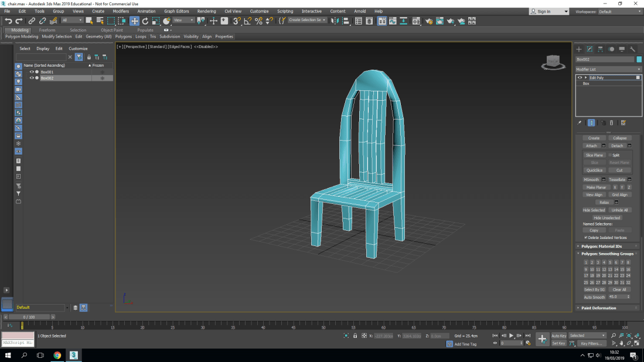Hide Box001 using its eye icon

(x=32, y=72)
